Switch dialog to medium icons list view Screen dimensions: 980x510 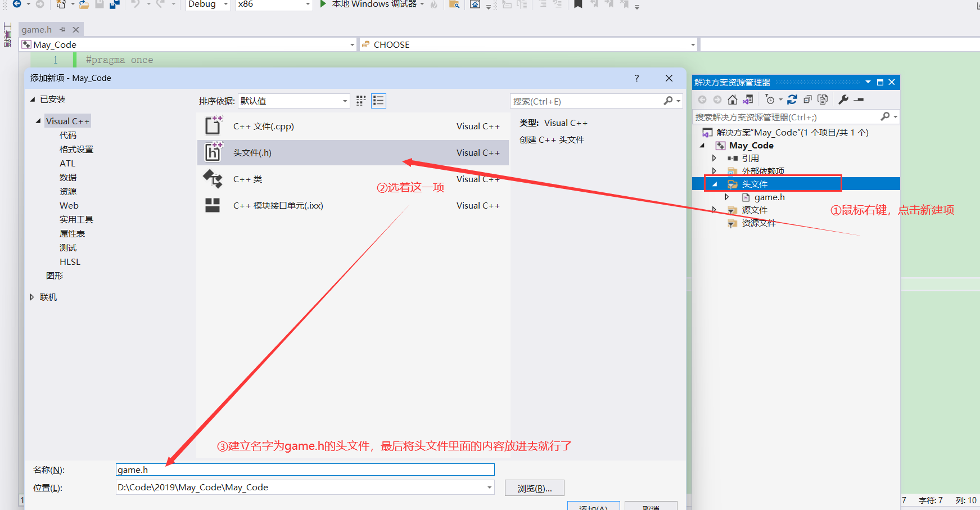click(378, 101)
